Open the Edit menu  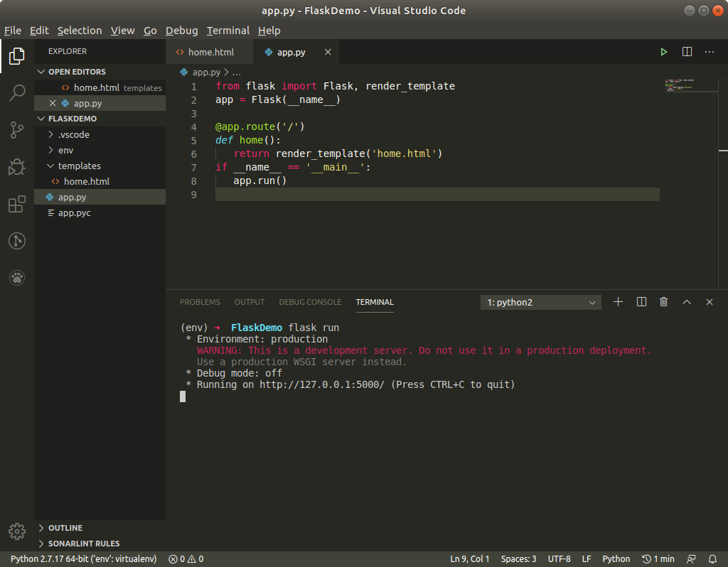pos(39,31)
